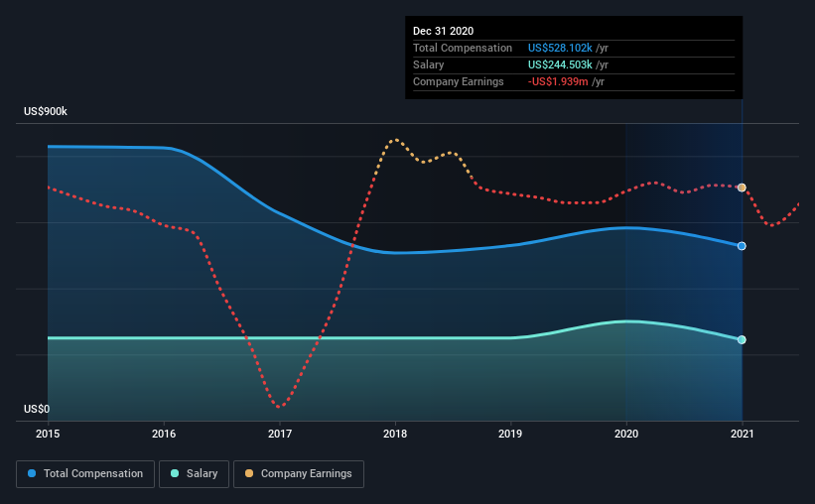Click the US$528.102k total compensation value
The height and width of the screenshot is (504, 815).
560,48
